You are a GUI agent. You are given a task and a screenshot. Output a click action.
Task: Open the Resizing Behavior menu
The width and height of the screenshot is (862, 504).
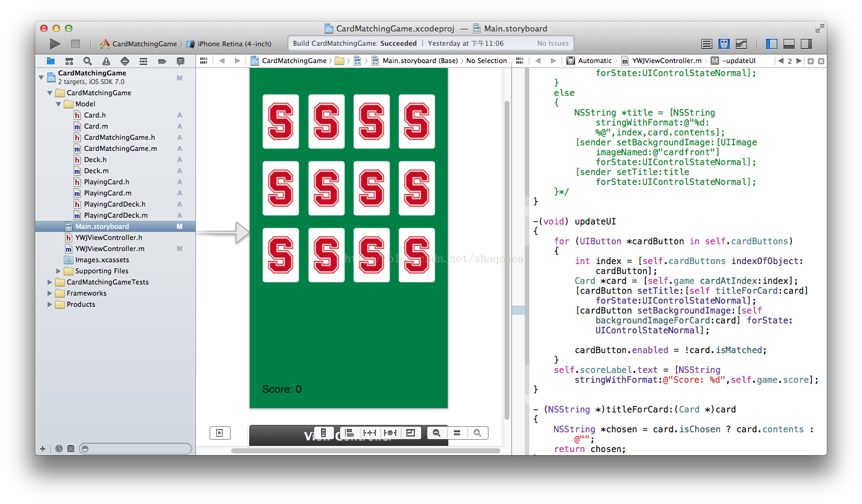click(x=411, y=433)
